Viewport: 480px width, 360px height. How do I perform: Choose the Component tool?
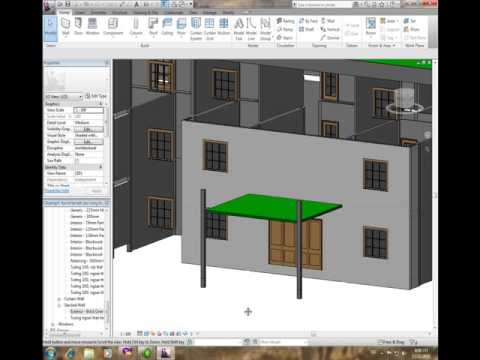tap(113, 27)
